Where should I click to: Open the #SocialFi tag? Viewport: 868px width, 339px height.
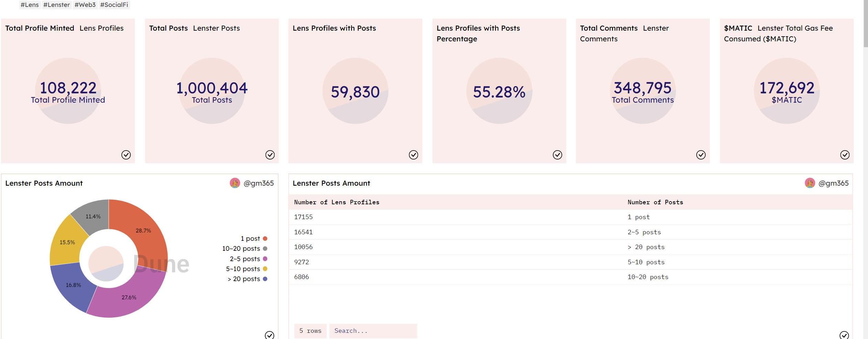click(114, 5)
